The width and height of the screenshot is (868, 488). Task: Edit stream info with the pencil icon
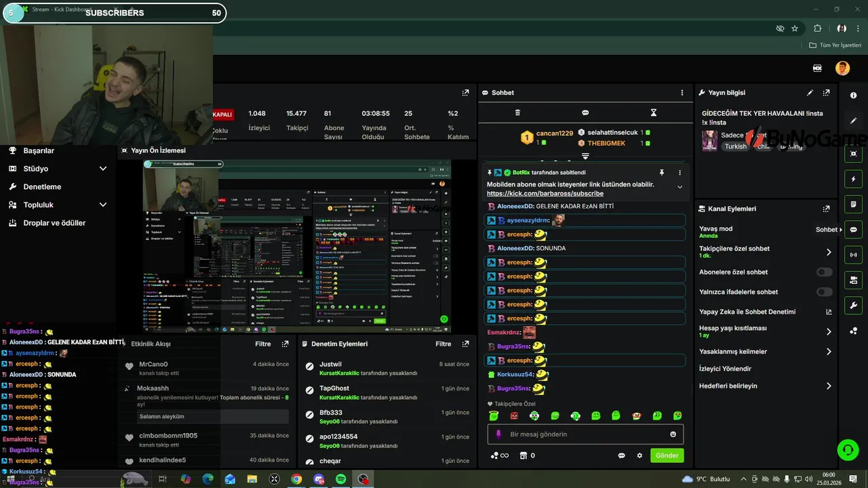810,93
